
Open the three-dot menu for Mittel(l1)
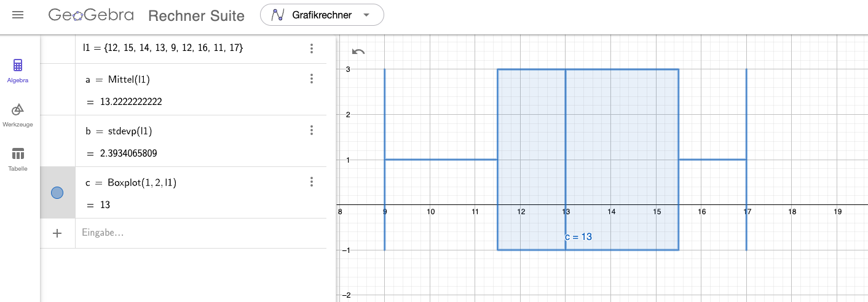click(312, 79)
